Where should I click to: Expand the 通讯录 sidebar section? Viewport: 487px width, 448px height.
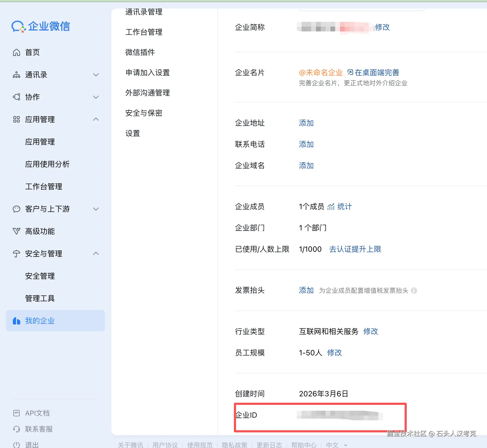[96, 75]
